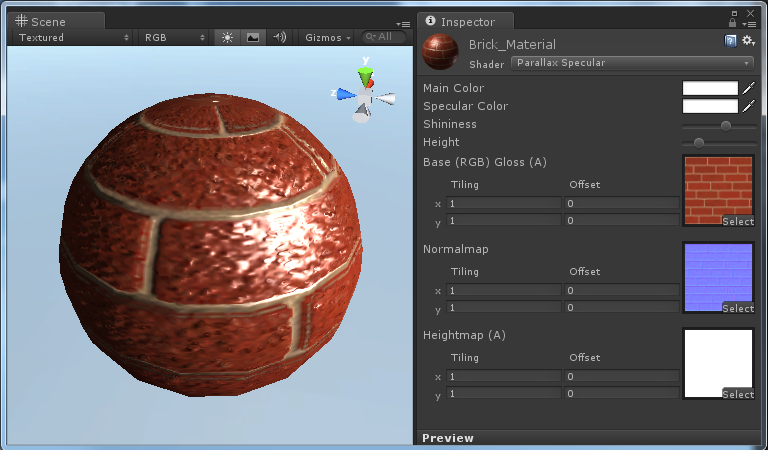The image size is (768, 450).
Task: Click Normalmap Tiling y field
Action: (x=504, y=308)
